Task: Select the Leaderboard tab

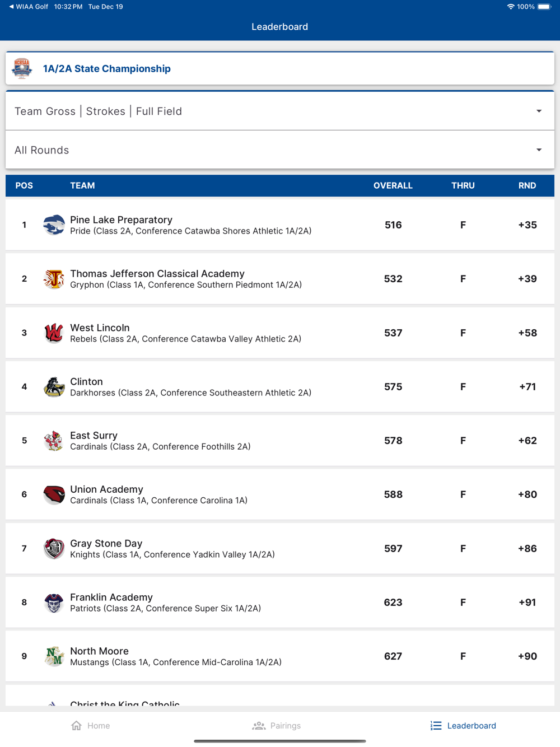Action: [x=463, y=726]
